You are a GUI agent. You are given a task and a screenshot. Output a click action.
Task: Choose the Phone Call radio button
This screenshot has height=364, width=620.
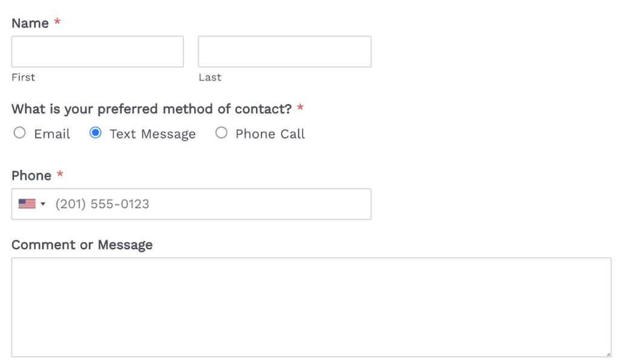(222, 133)
